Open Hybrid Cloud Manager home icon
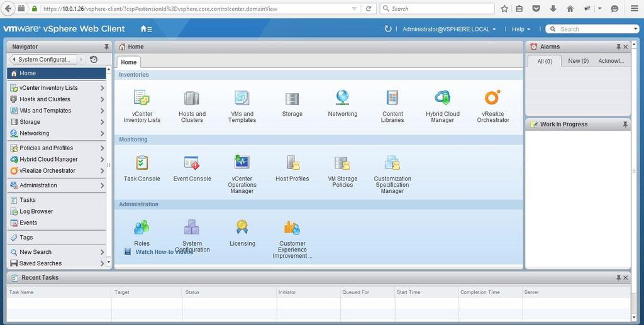 [x=442, y=97]
